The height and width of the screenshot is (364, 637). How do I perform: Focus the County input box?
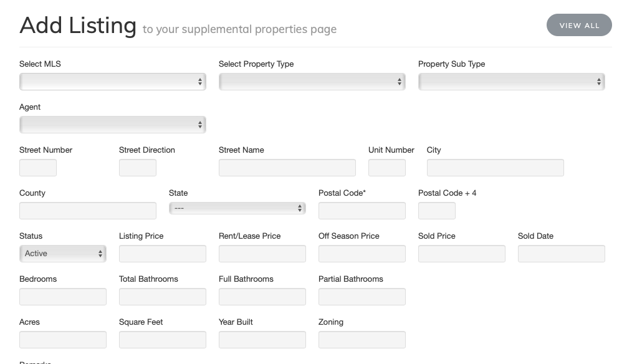(x=87, y=211)
